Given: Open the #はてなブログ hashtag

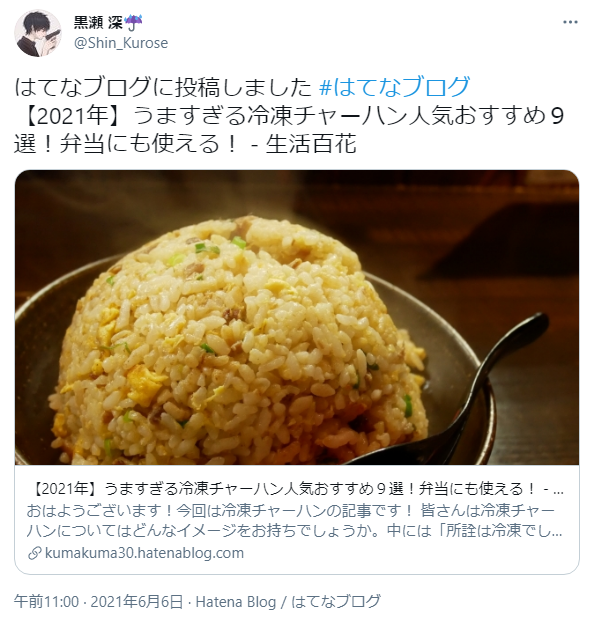Looking at the screenshot, I should [394, 87].
